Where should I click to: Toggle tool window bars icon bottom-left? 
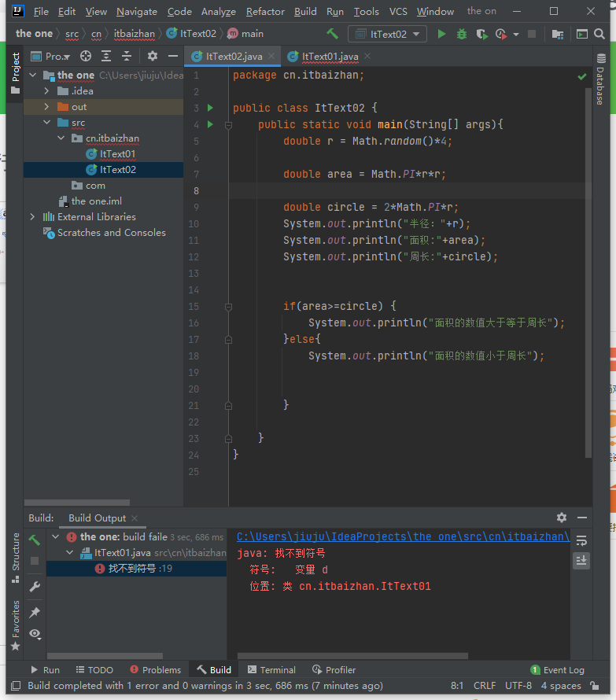(16, 685)
